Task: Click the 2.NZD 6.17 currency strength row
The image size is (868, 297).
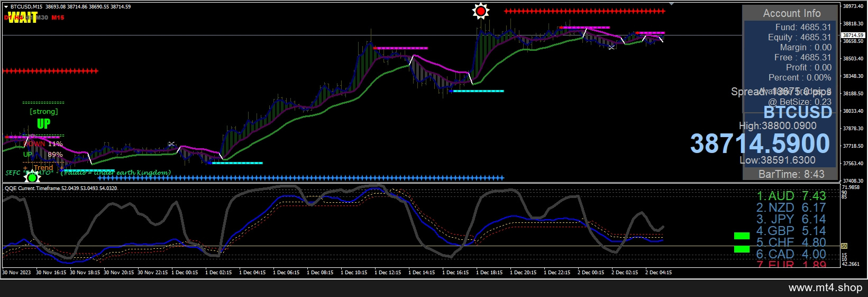Action: point(791,208)
